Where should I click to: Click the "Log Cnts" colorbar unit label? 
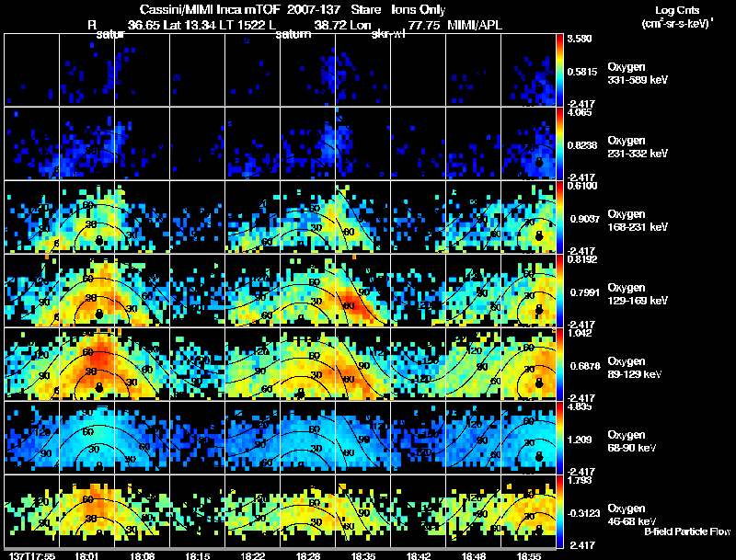click(x=677, y=10)
